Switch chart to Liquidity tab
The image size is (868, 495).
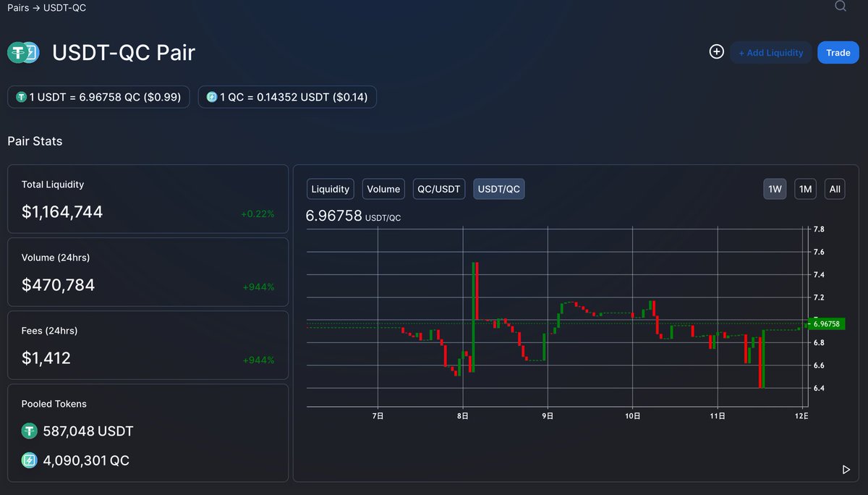coord(331,189)
